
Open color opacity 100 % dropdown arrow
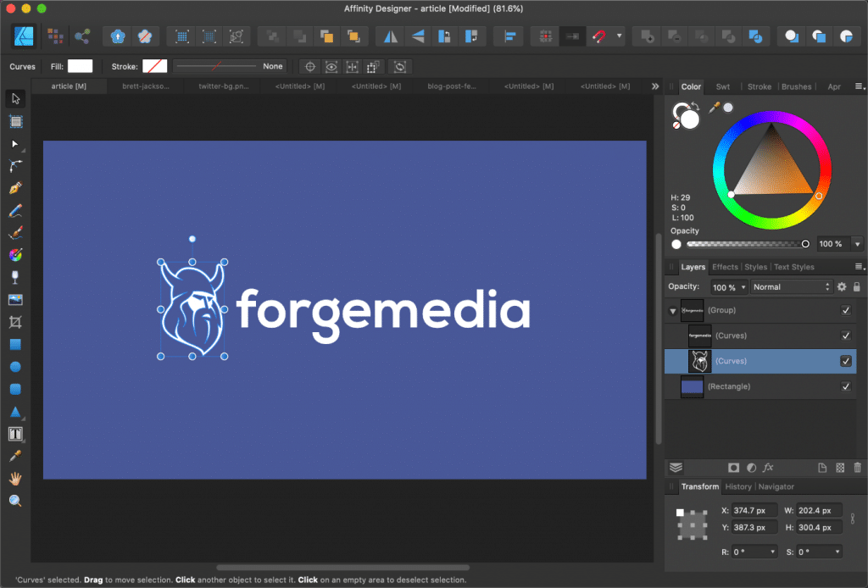point(858,244)
